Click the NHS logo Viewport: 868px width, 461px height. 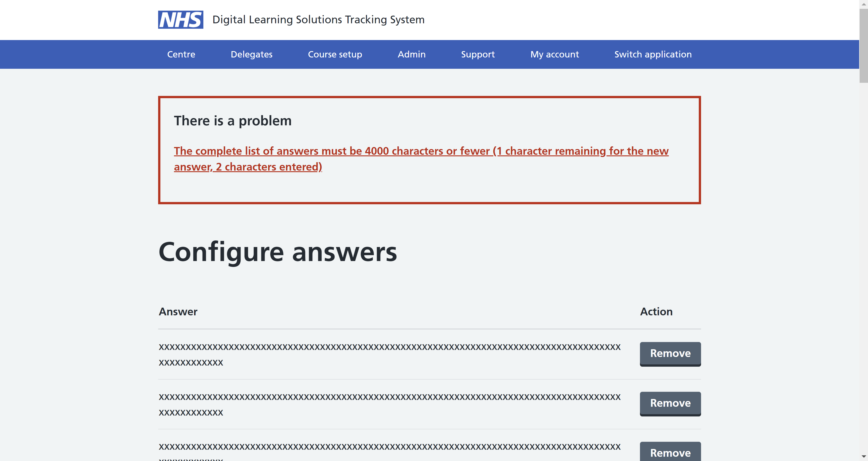click(181, 19)
